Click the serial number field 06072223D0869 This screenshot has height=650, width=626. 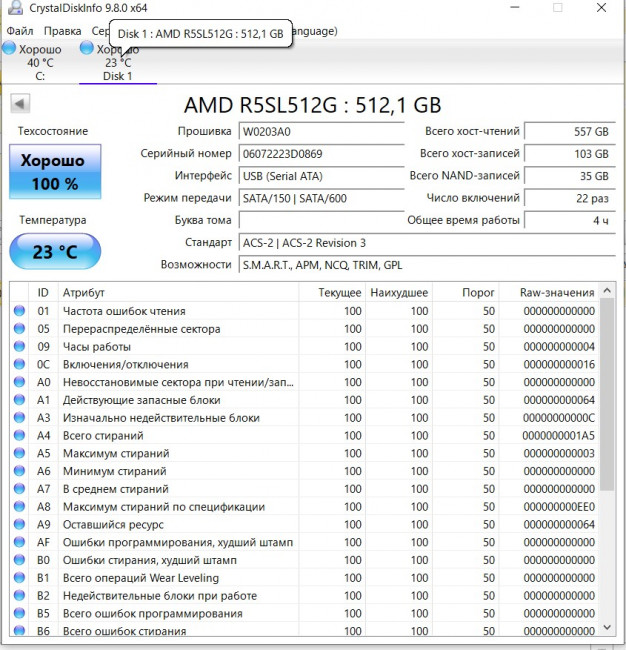point(321,154)
